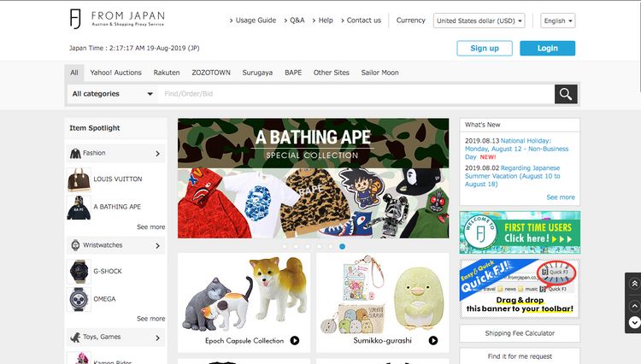
Task: Click the Sumikko-gurashi play arrow icon
Action: tap(433, 340)
